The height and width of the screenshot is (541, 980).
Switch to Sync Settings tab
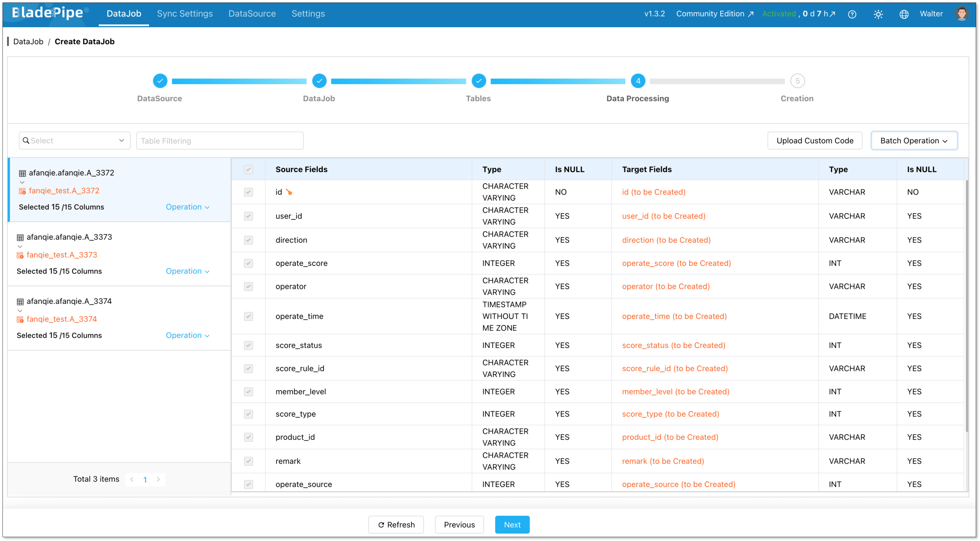point(184,14)
